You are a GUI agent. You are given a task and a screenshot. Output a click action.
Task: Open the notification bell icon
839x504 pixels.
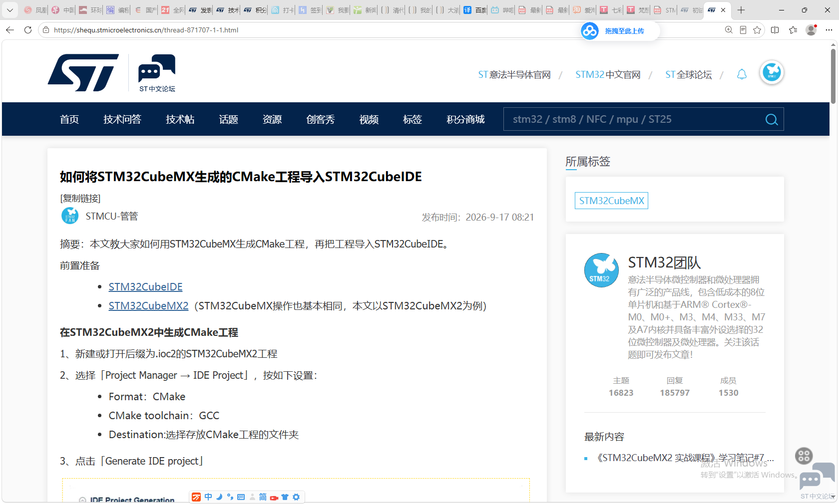[x=742, y=75]
